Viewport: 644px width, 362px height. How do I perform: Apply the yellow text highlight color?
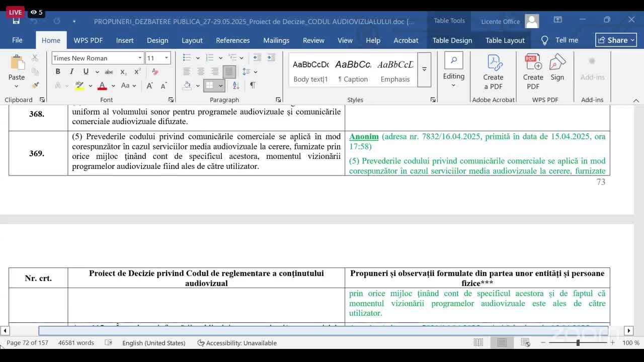pyautogui.click(x=79, y=85)
